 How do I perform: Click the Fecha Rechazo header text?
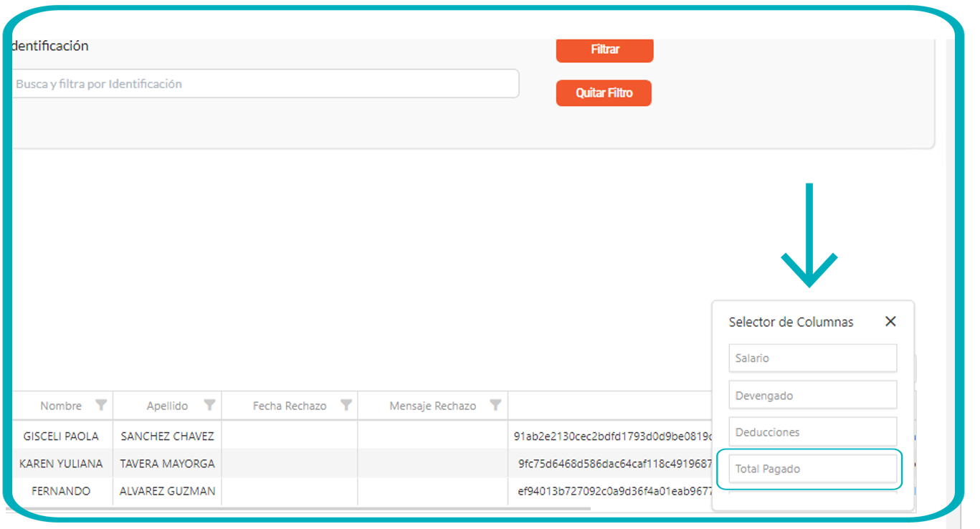coord(290,406)
